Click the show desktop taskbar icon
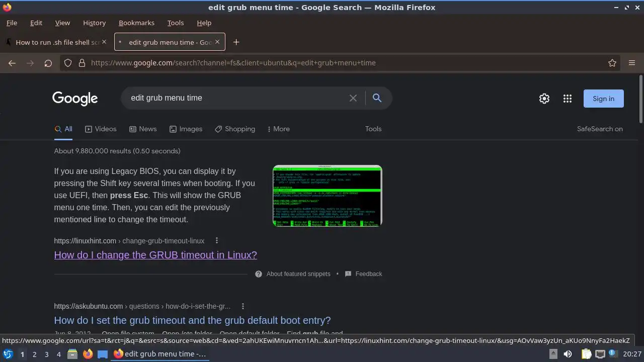The height and width of the screenshot is (362, 644). 103,354
